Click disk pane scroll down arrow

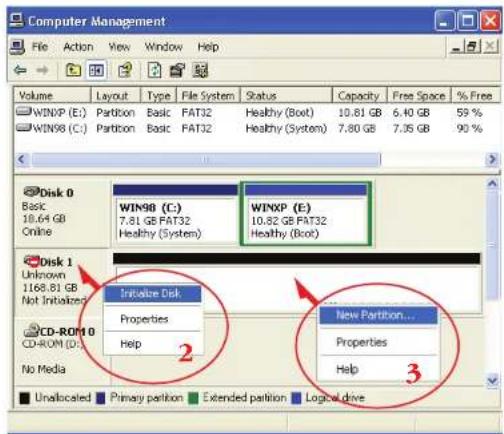492,380
